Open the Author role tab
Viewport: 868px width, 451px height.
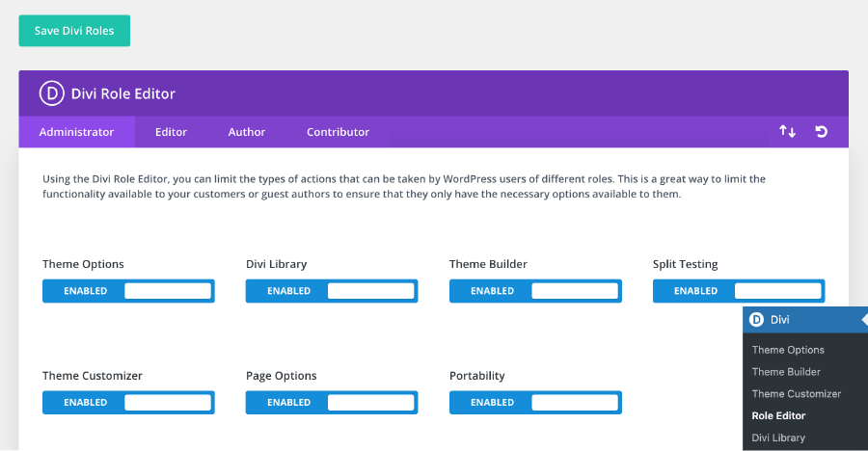[x=247, y=132]
